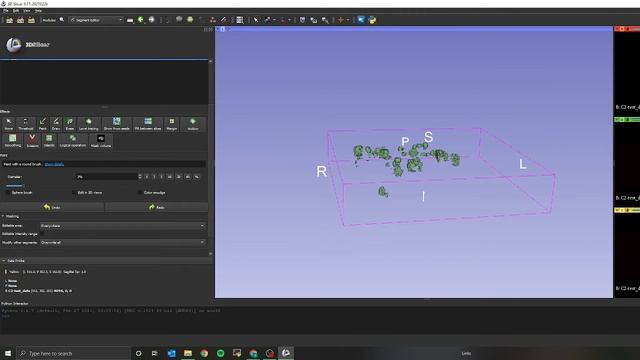The height and width of the screenshot is (360, 640).
Task: Click the Show details link
Action: pos(54,164)
